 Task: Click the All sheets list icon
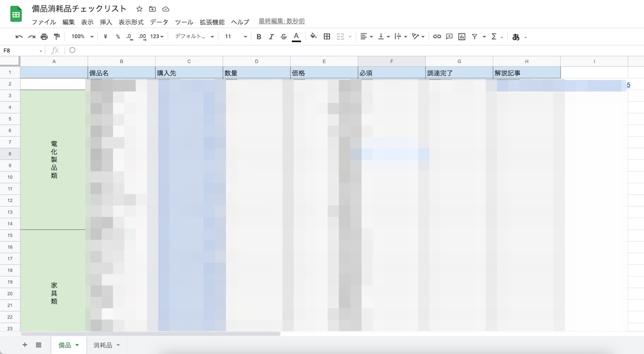pyautogui.click(x=39, y=345)
